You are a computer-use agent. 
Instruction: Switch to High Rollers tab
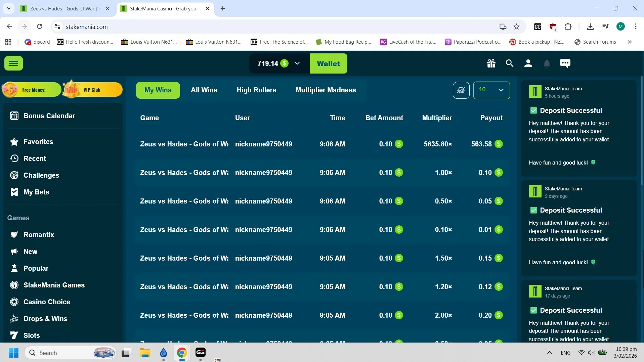[256, 90]
